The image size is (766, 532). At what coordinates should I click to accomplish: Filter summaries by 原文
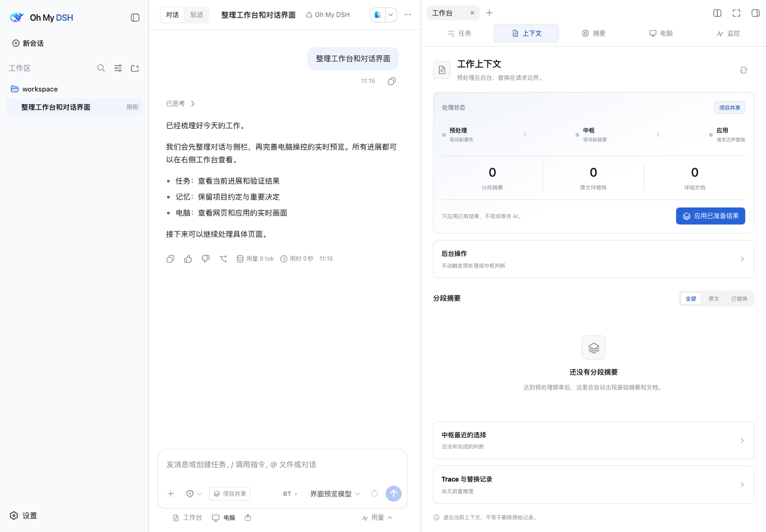click(x=714, y=298)
